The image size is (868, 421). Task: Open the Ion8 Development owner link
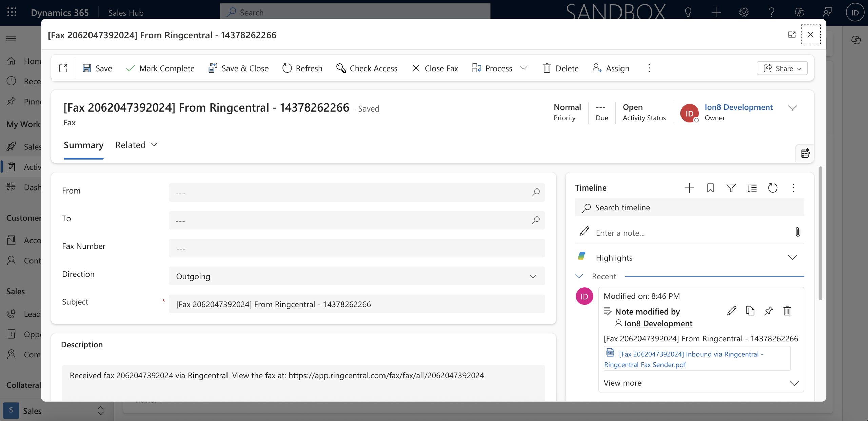pos(738,107)
